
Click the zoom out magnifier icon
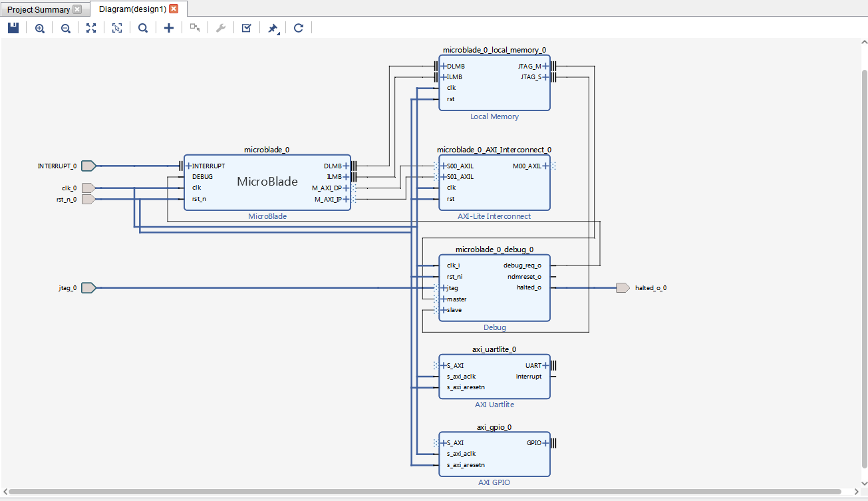pyautogui.click(x=65, y=28)
